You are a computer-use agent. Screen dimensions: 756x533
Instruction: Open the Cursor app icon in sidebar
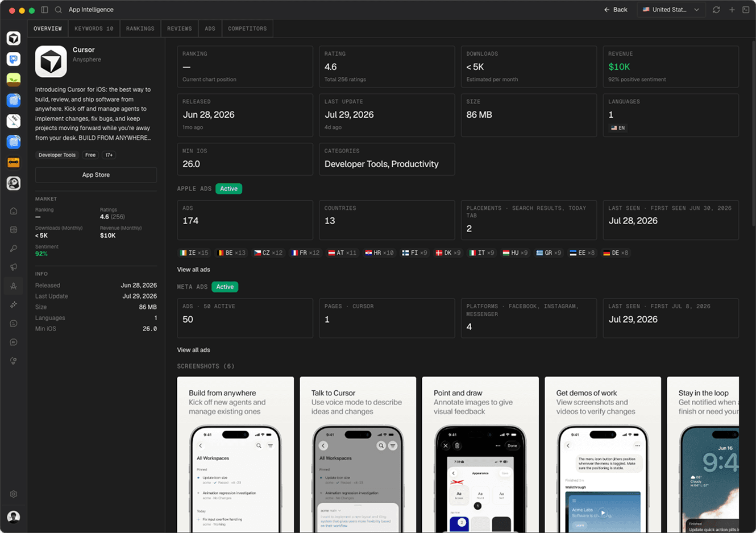14,38
